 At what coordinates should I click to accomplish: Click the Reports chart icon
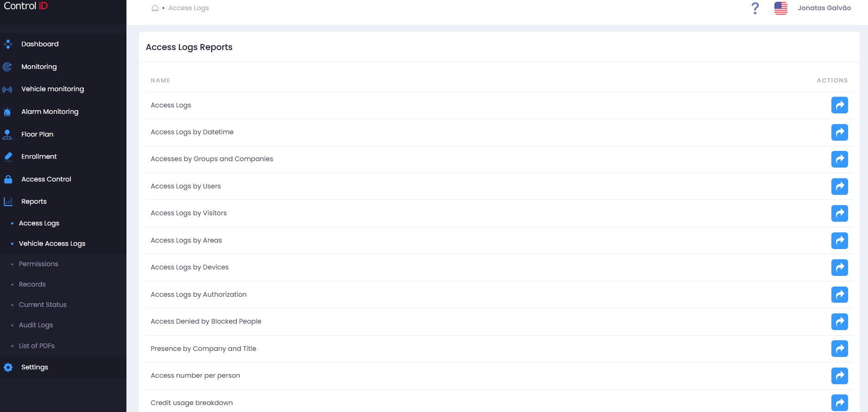click(8, 201)
